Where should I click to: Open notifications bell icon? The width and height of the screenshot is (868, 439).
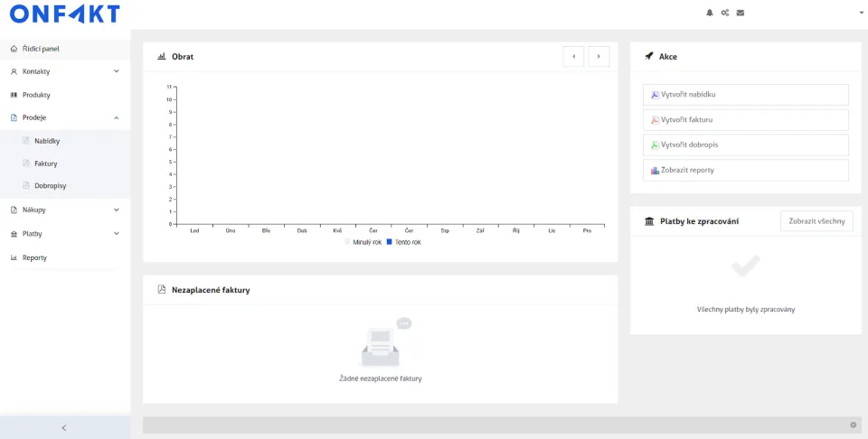(710, 13)
